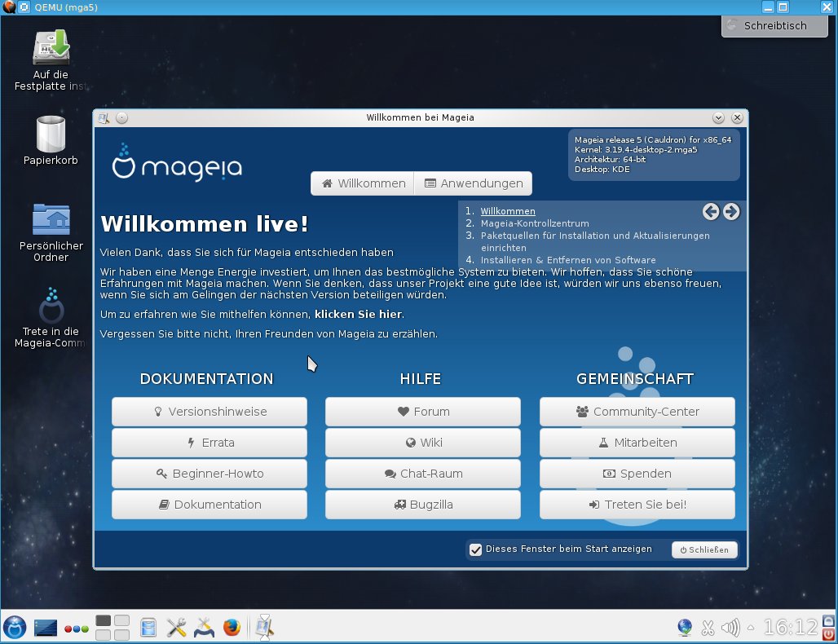The width and height of the screenshot is (838, 644).
Task: Click the volume speaker icon in tray
Action: (730, 627)
